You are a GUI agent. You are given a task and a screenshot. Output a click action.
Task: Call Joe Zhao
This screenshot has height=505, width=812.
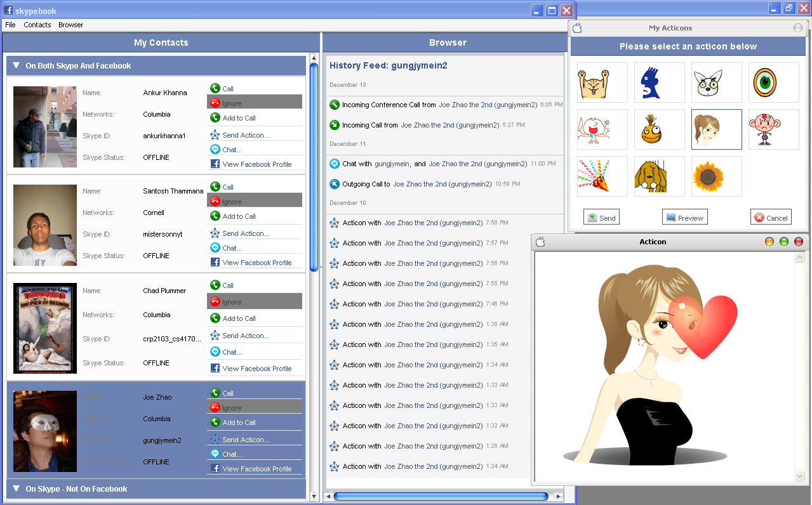pyautogui.click(x=228, y=393)
